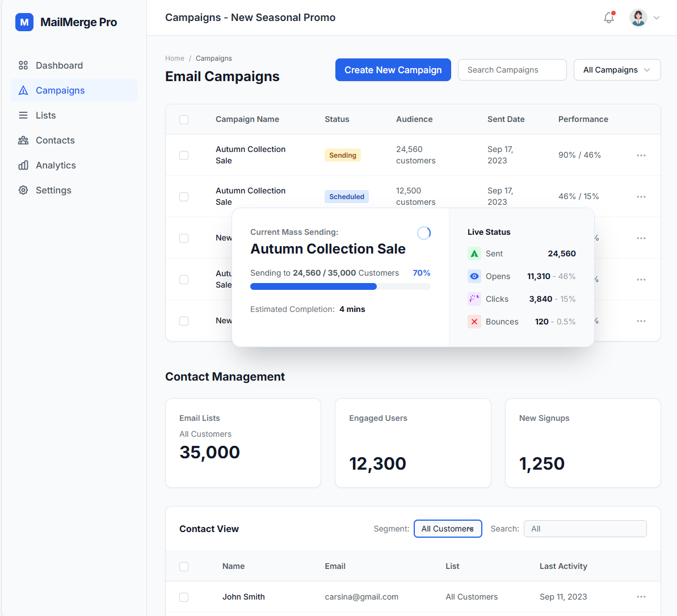The image size is (677, 616).
Task: Click the Contacts sidebar icon
Action: pyautogui.click(x=23, y=140)
